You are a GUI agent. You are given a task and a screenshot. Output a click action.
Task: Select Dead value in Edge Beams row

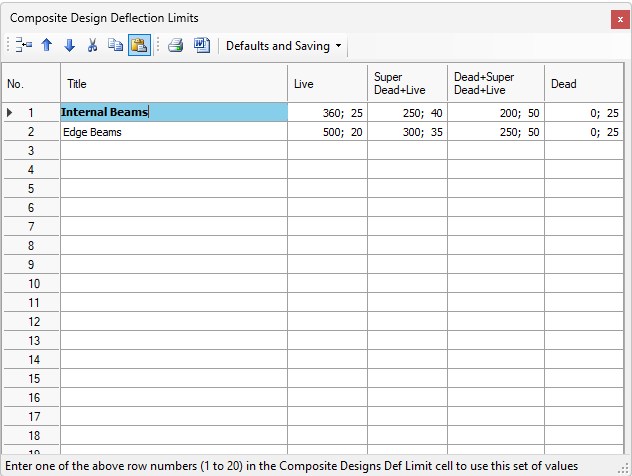tap(584, 132)
